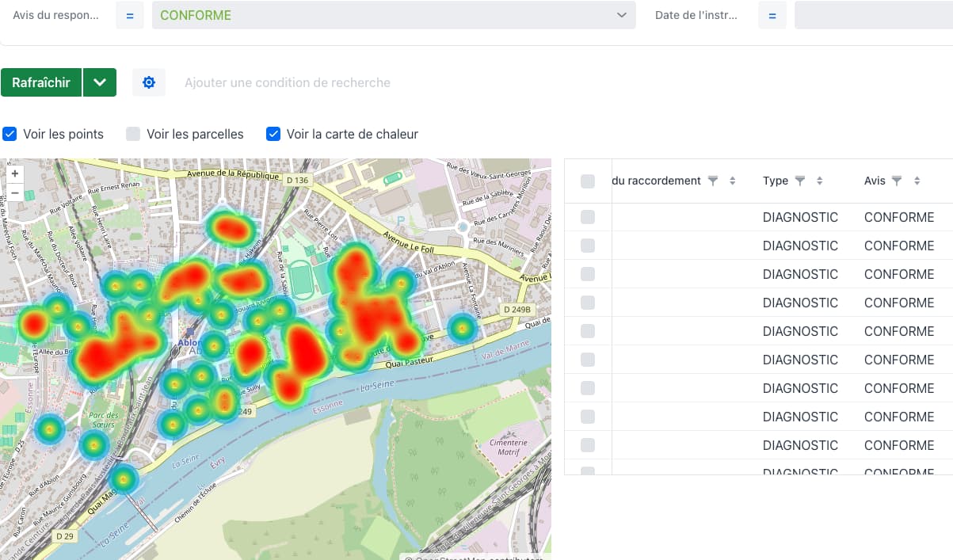The width and height of the screenshot is (953, 560).
Task: Sort the Avis column using its sort arrows
Action: click(x=917, y=180)
